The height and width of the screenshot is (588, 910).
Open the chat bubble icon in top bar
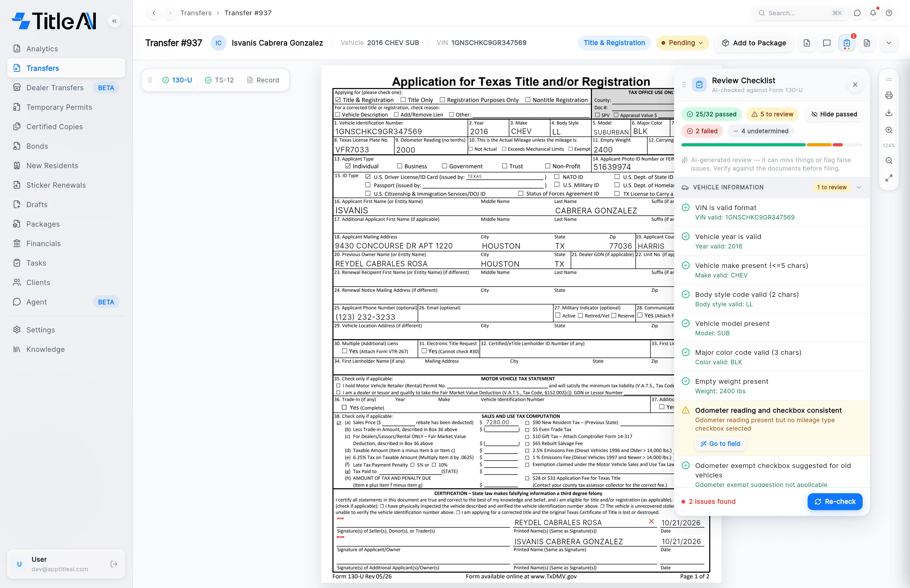857,13
